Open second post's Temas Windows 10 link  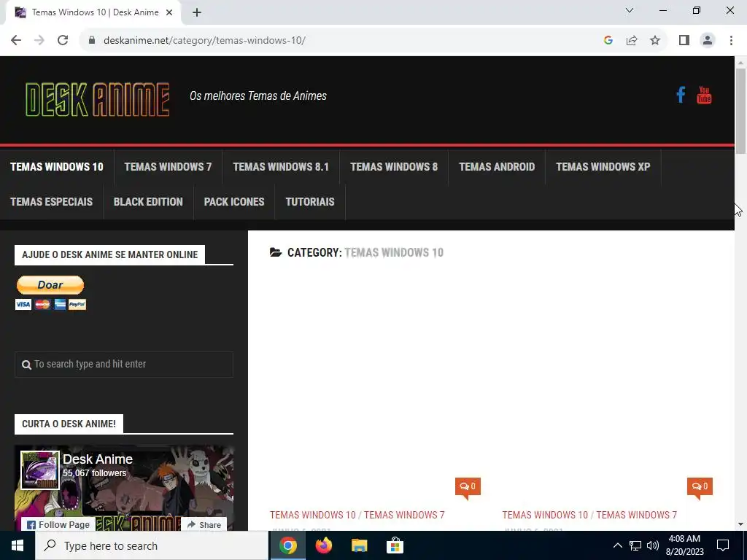545,516
